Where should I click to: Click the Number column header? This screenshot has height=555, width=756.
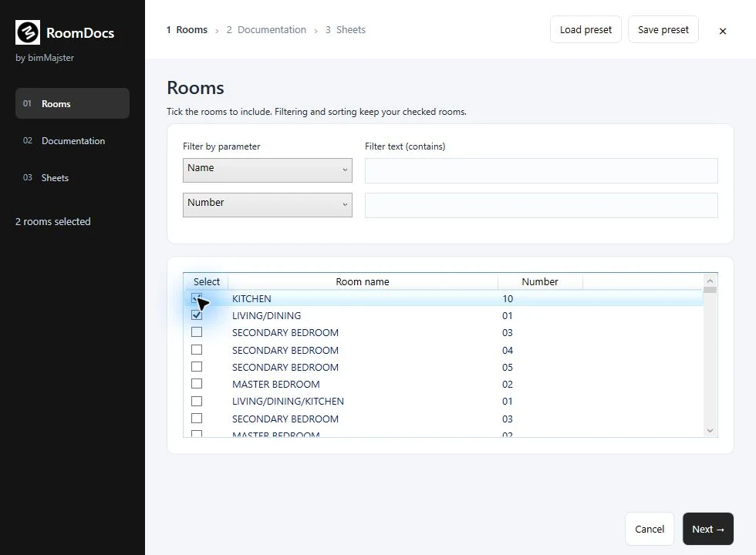540,281
